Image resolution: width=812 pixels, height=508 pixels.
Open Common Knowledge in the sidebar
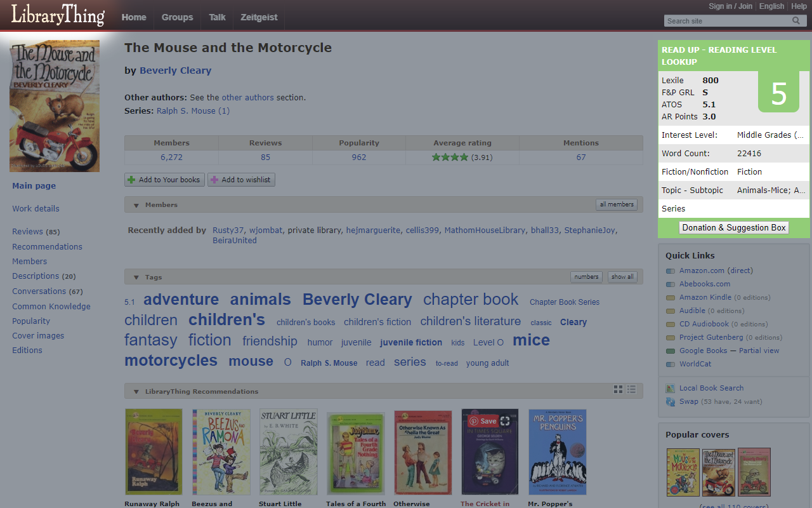click(51, 307)
